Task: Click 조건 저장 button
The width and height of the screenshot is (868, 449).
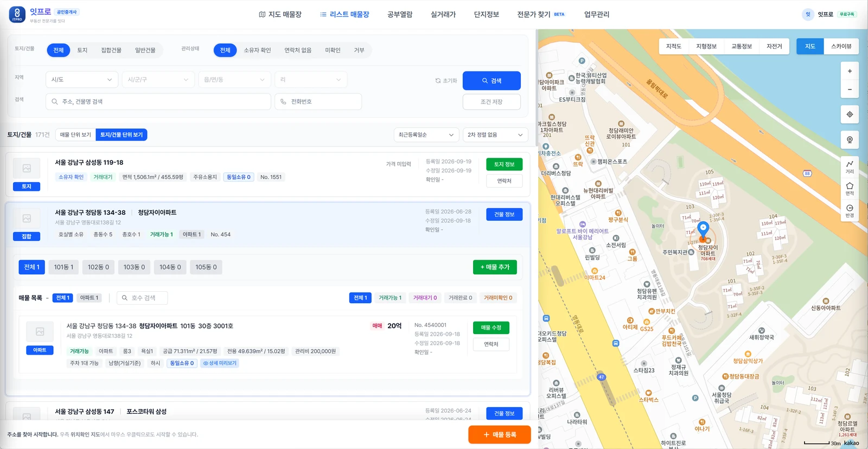Action: 492,102
